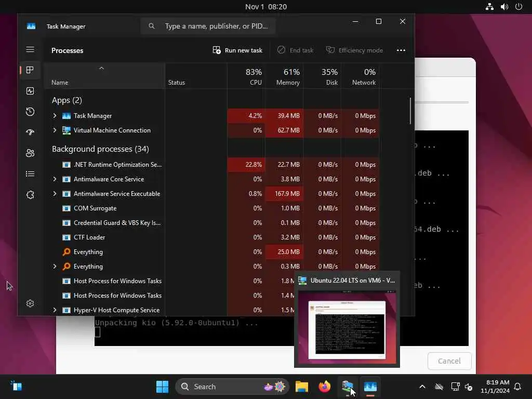Open Task Manager hamburger navigation menu
The width and height of the screenshot is (532, 399).
click(x=30, y=49)
